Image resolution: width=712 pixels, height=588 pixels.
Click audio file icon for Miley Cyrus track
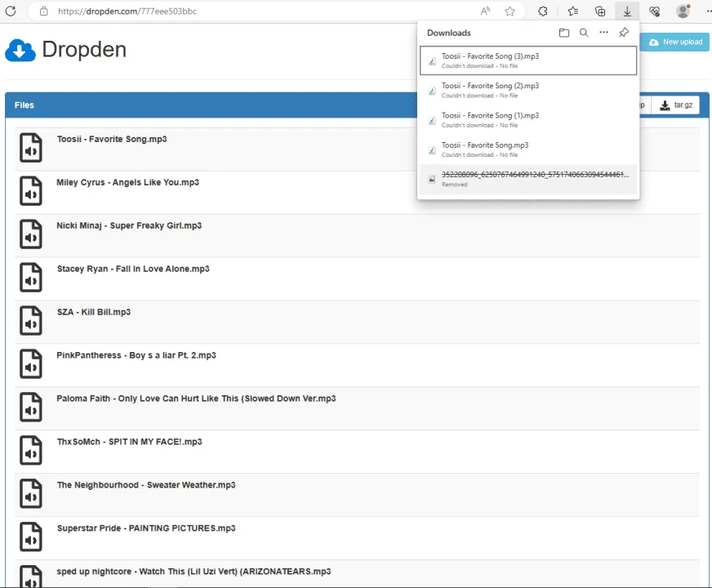coord(31,191)
